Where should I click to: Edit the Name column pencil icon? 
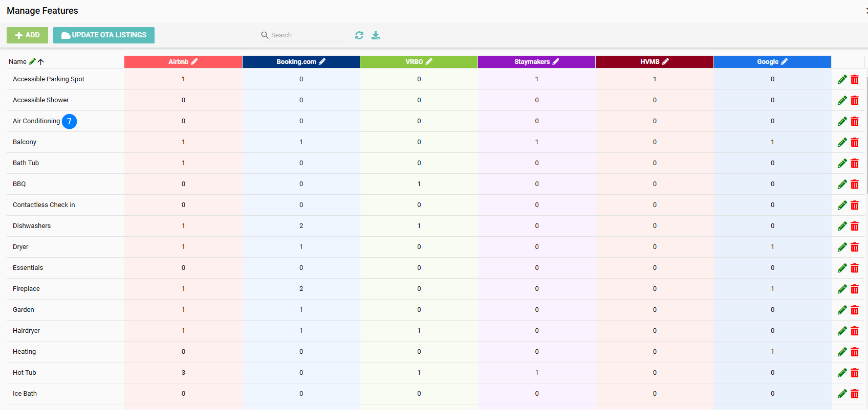pos(32,61)
